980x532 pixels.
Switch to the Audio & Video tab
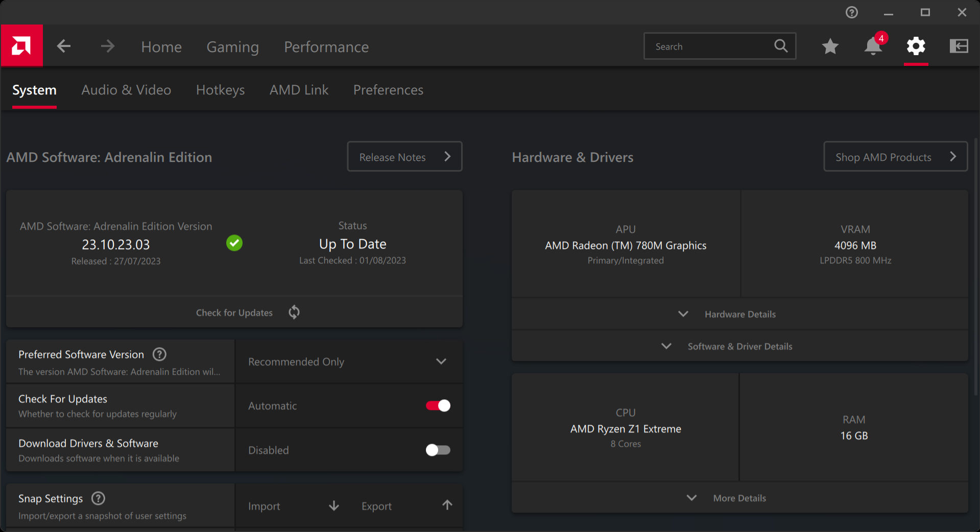coord(126,90)
